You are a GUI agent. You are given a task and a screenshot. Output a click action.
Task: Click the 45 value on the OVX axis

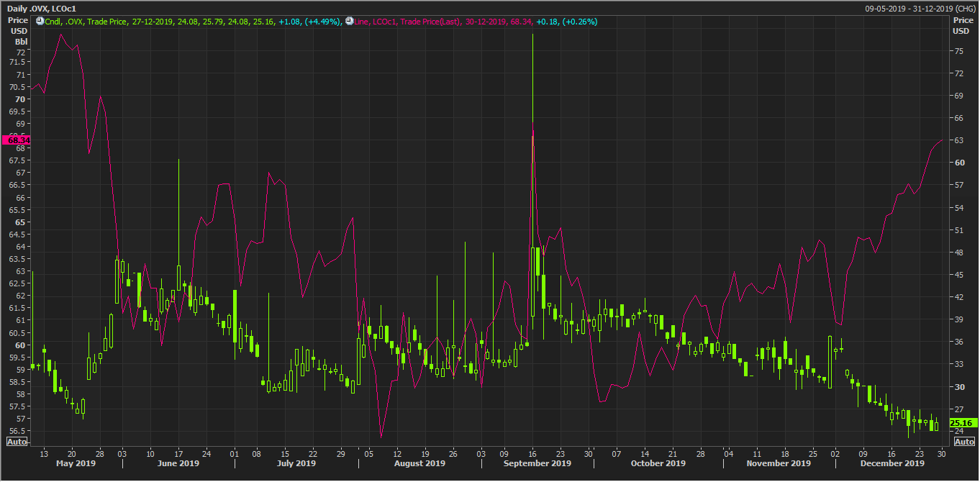click(x=959, y=275)
